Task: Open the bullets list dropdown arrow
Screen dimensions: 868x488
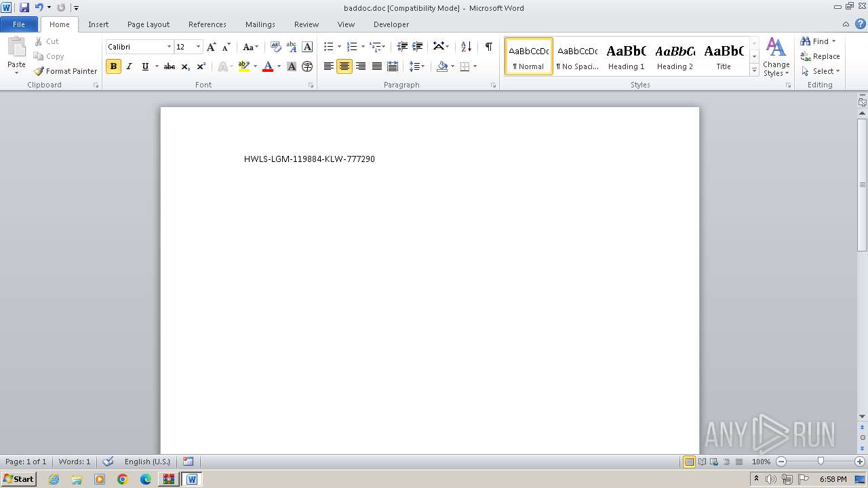Action: [340, 47]
